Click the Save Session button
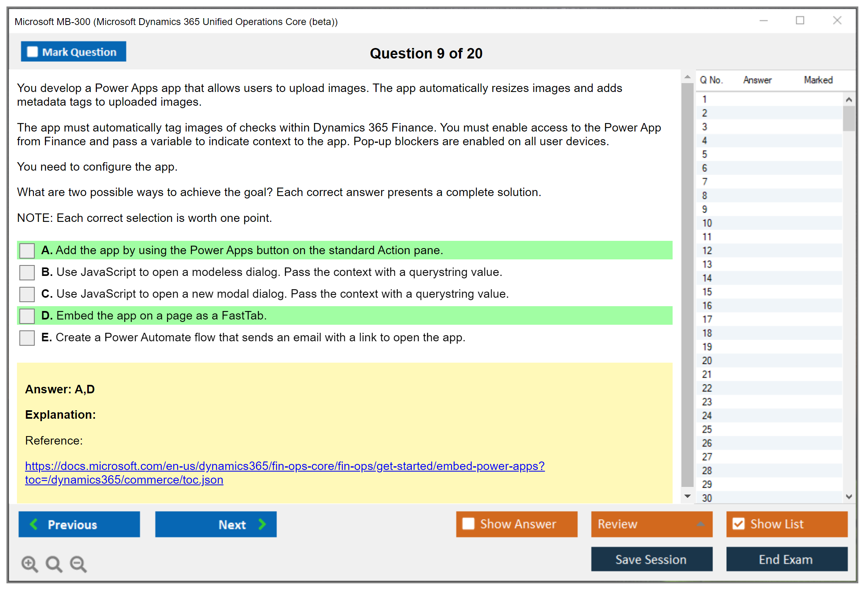Viewport: 868px width, 593px height. click(651, 559)
